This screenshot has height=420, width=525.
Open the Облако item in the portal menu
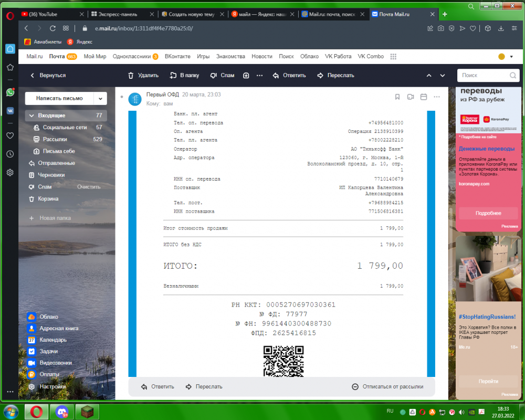pos(309,56)
